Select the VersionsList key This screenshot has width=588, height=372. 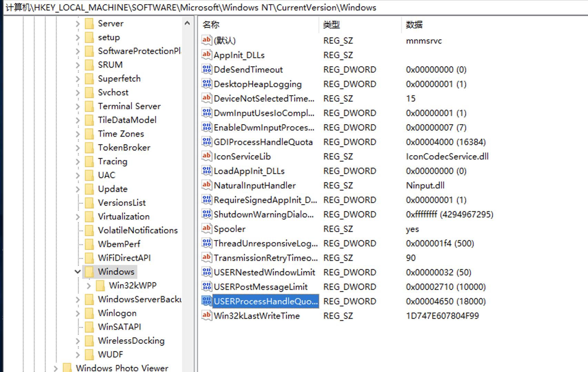tap(122, 203)
